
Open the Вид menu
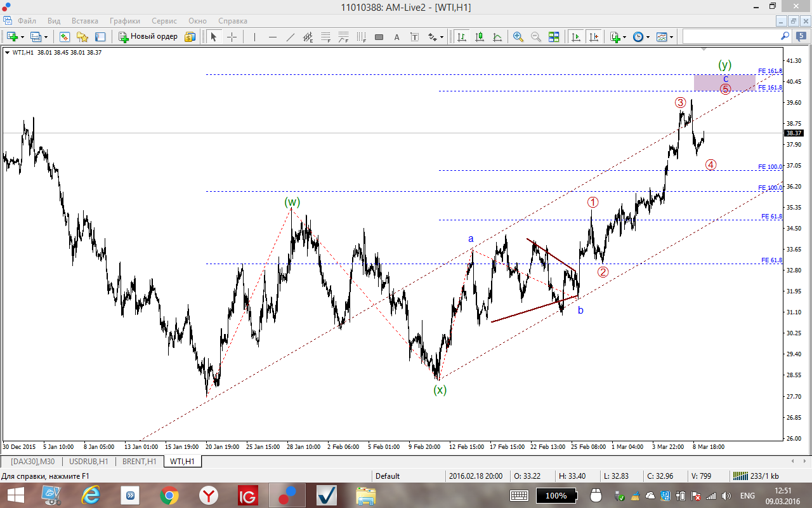click(54, 21)
